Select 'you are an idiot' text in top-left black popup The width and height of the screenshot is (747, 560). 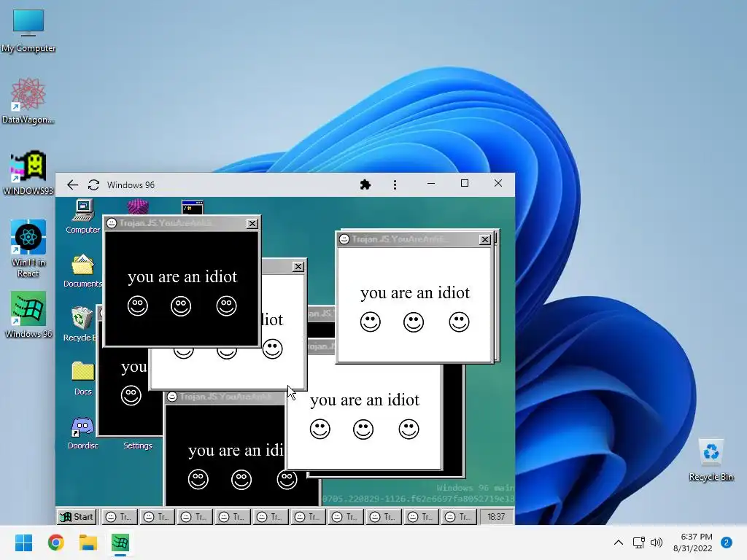182,276
